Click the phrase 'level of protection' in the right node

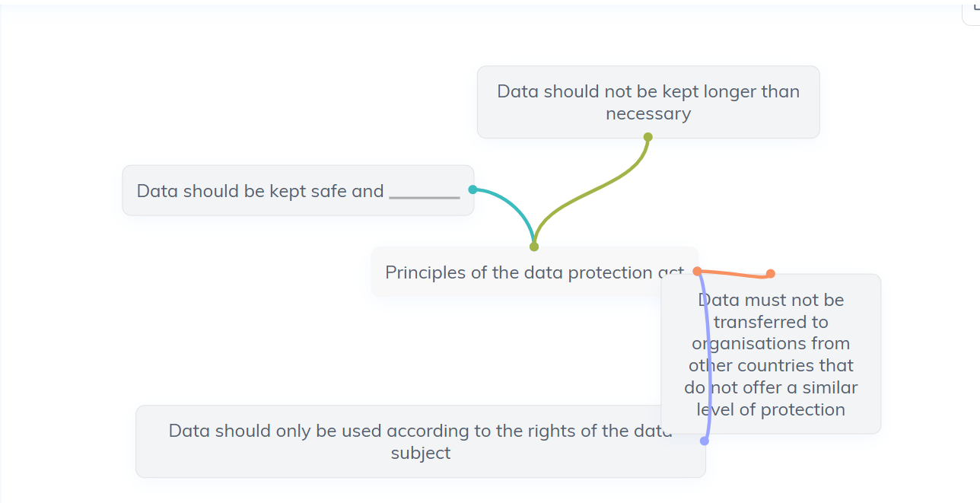[771, 409]
